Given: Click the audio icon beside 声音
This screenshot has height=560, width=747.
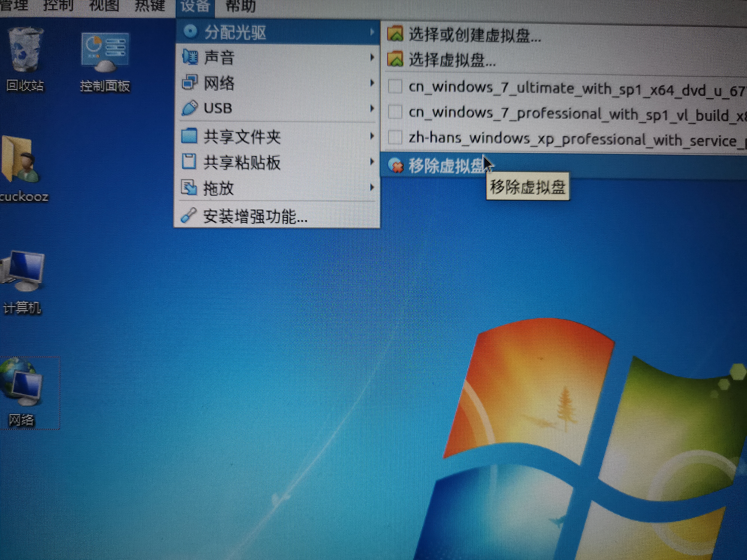Looking at the screenshot, I should tap(190, 57).
